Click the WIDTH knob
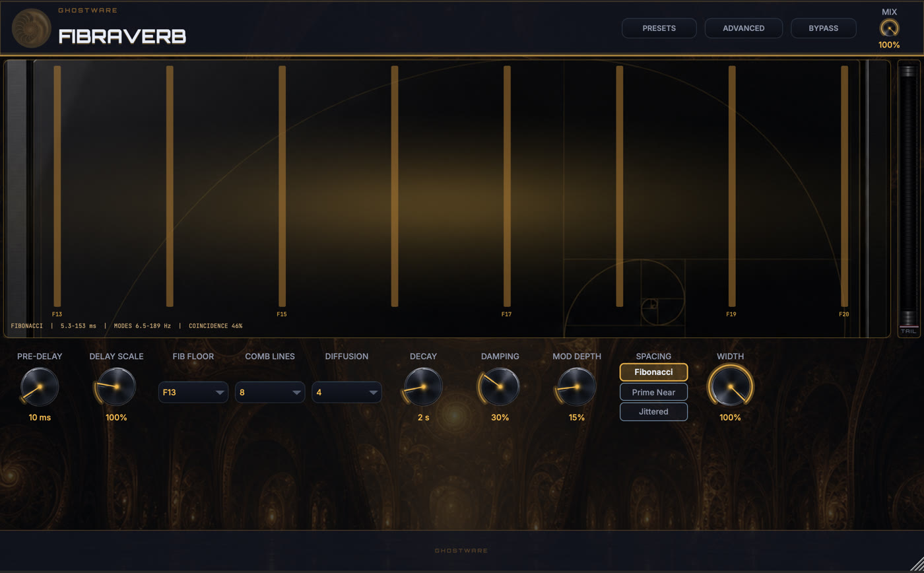The height and width of the screenshot is (573, 924). pos(730,386)
